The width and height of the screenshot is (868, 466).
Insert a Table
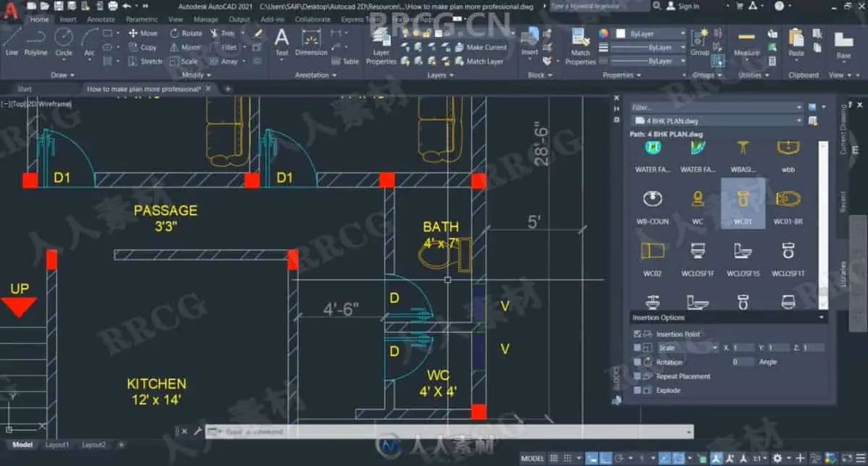(x=345, y=62)
